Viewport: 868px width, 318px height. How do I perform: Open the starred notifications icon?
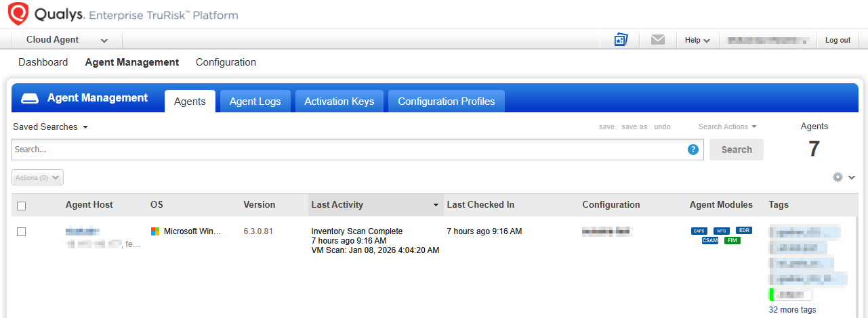point(621,40)
